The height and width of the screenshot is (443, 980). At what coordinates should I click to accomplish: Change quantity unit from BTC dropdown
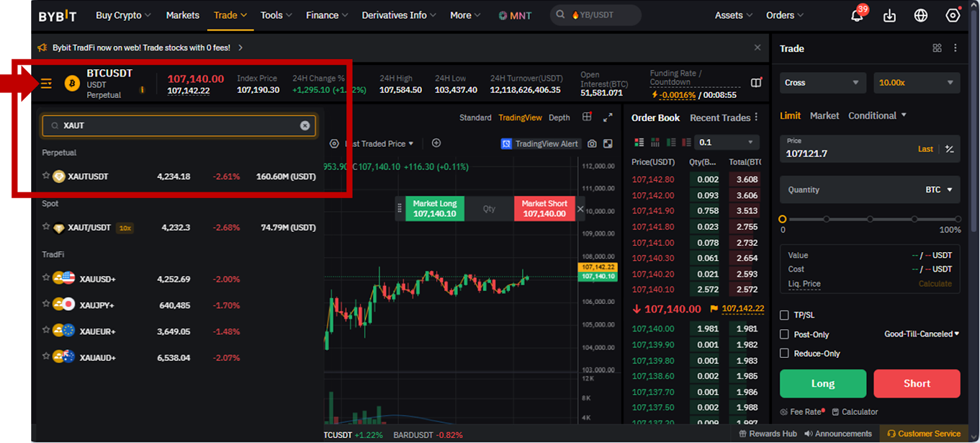tap(939, 190)
